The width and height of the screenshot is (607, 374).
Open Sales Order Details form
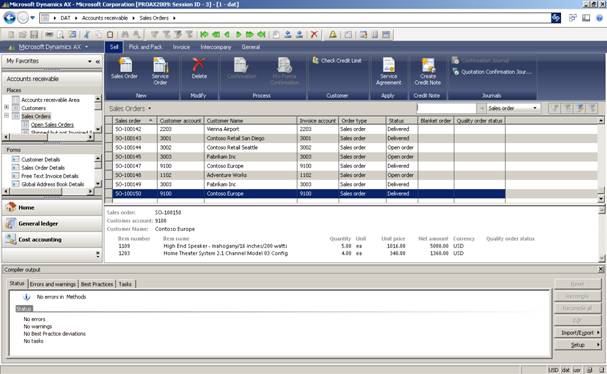click(x=43, y=168)
